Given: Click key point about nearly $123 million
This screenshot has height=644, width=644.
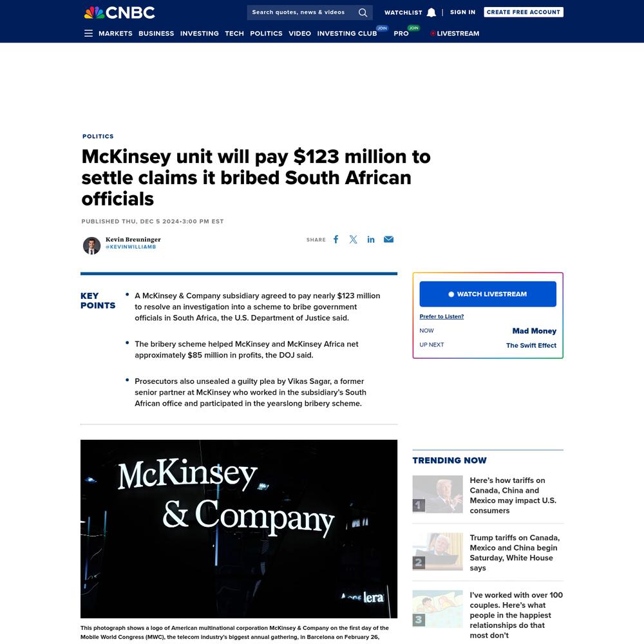Looking at the screenshot, I should pyautogui.click(x=257, y=307).
